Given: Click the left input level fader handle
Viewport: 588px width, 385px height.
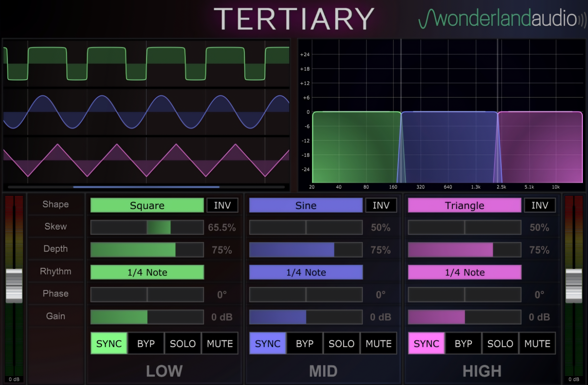Looking at the screenshot, I should (x=14, y=285).
